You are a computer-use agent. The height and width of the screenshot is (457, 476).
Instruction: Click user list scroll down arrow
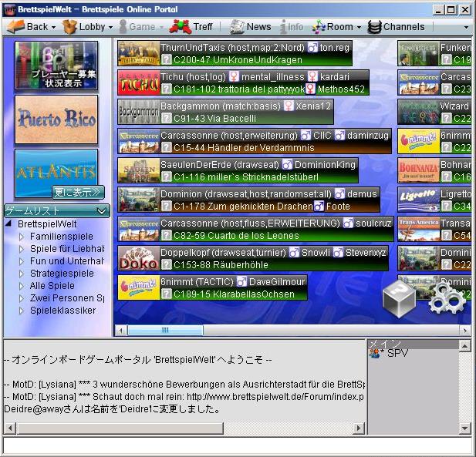464,428
